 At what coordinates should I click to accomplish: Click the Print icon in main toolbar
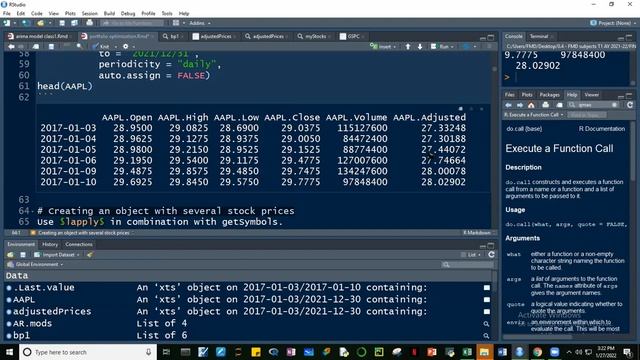[x=89, y=23]
